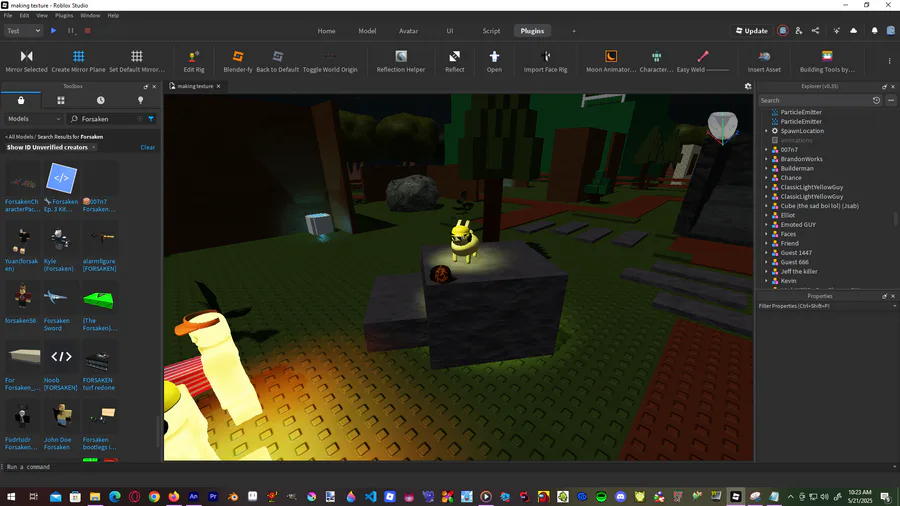Open the notifications bell
Screen dimensions: 900x506
(875, 31)
